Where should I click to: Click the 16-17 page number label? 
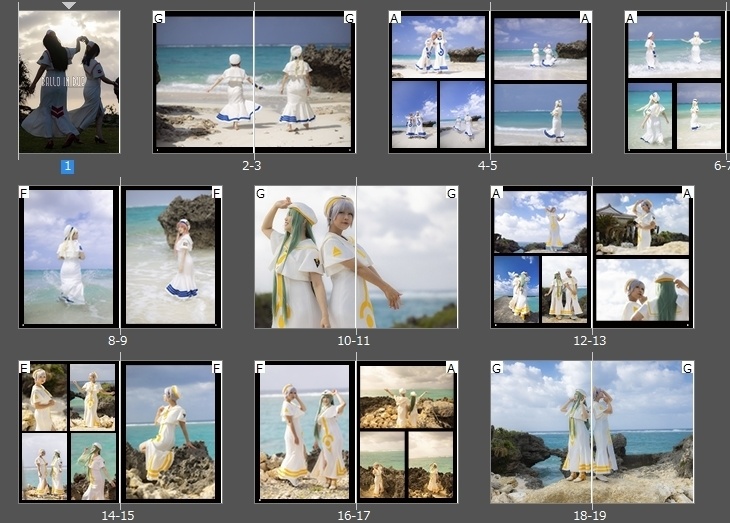tap(353, 516)
